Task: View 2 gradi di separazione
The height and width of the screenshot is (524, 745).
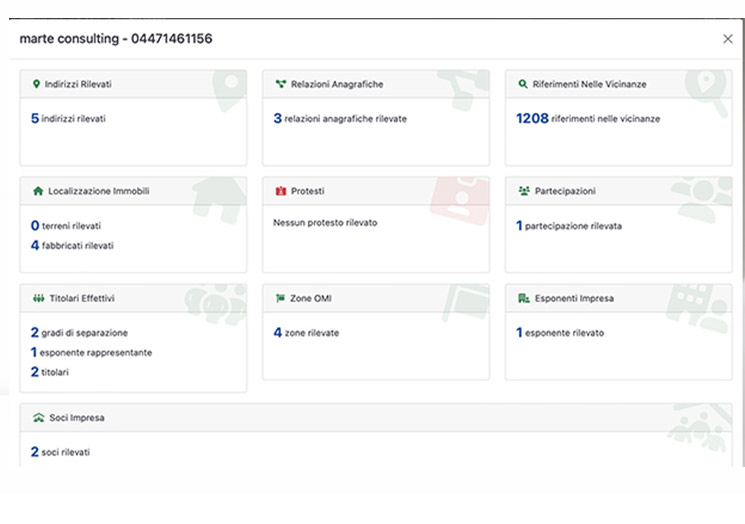Action: 79,333
